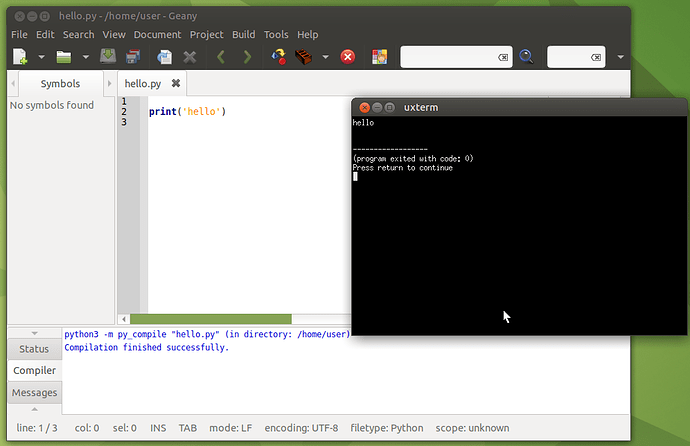Switch to the Status message tab
Image resolution: width=690 pixels, height=446 pixels.
coord(34,349)
